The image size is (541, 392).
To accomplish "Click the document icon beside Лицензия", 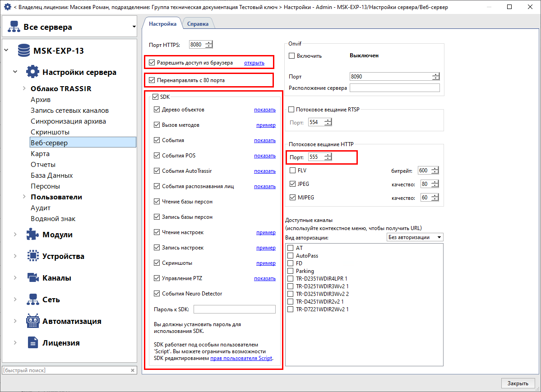I will tap(33, 343).
